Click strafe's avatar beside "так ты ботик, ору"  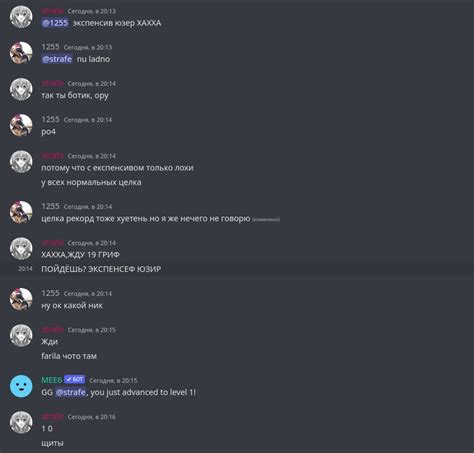pos(21,89)
